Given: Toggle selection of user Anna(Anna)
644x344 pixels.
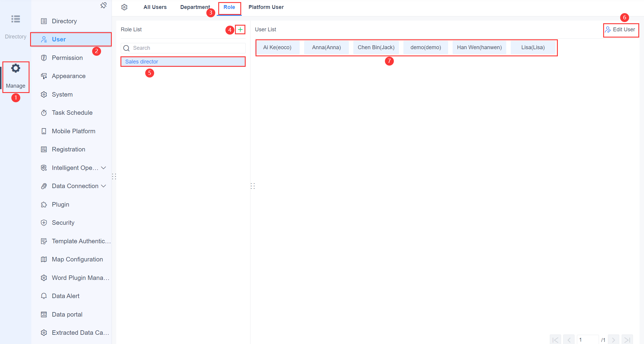Looking at the screenshot, I should [x=326, y=47].
